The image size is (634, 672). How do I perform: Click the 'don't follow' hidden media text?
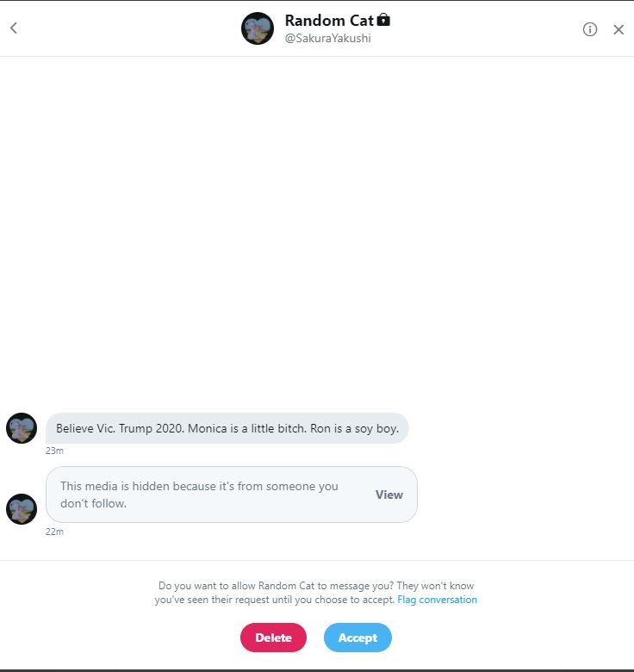[93, 503]
